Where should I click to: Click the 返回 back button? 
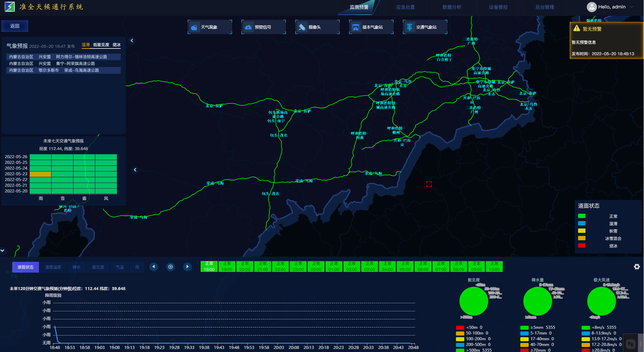point(15,26)
